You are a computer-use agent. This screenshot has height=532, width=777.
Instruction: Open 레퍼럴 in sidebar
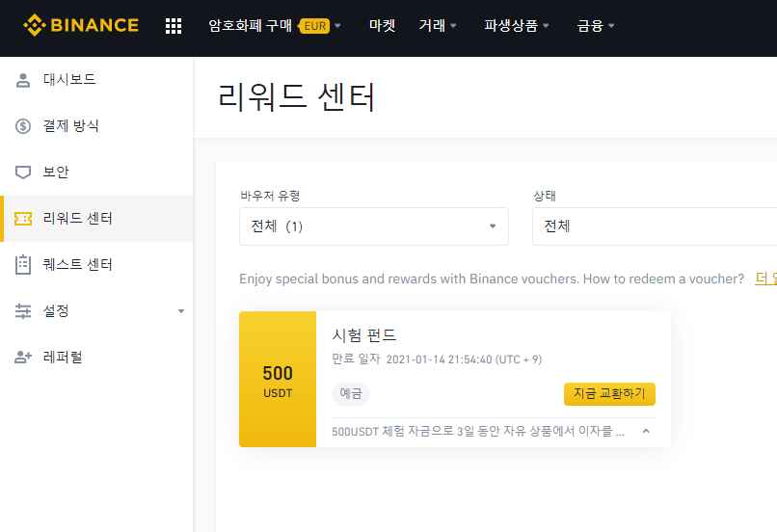point(96,358)
